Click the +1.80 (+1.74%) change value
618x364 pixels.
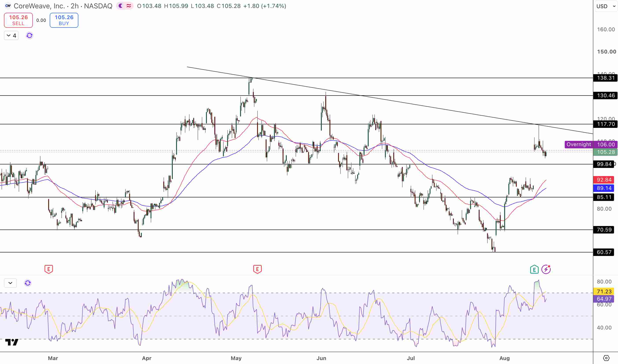[x=265, y=6]
